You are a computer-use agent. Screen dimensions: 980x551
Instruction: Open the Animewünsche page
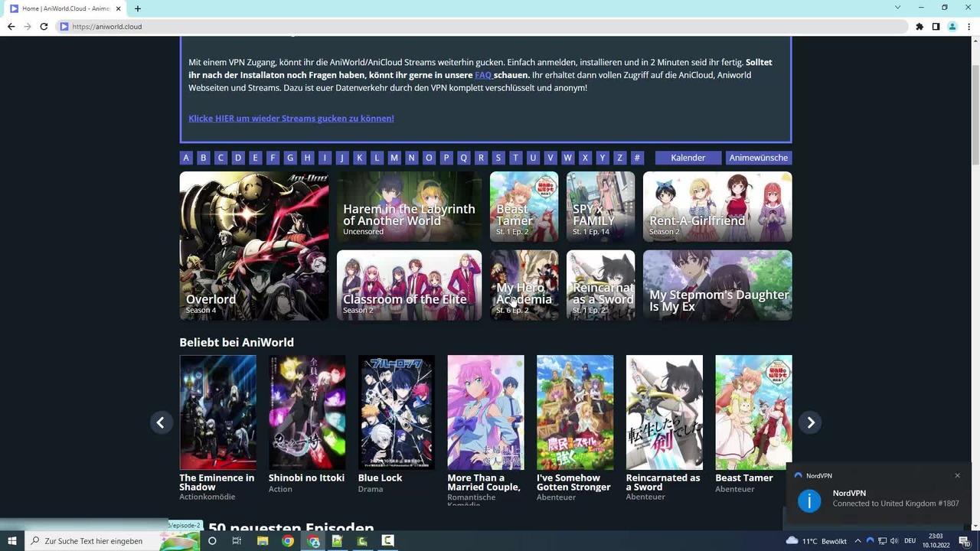[x=759, y=158]
